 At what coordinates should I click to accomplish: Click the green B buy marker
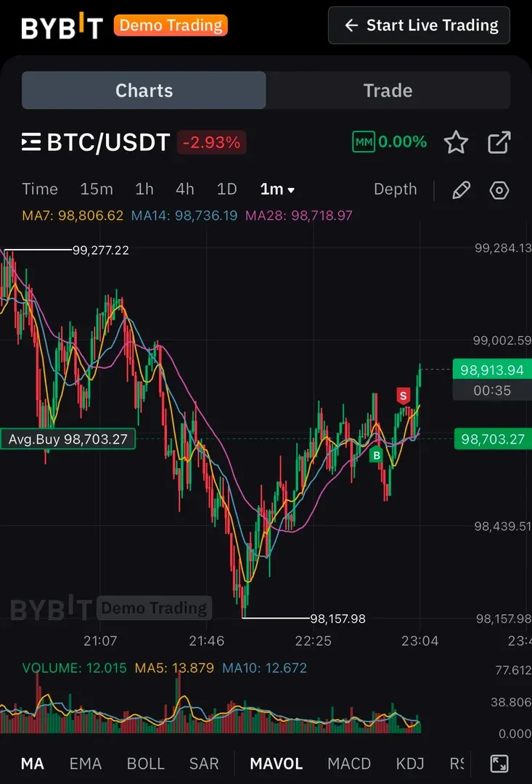376,455
